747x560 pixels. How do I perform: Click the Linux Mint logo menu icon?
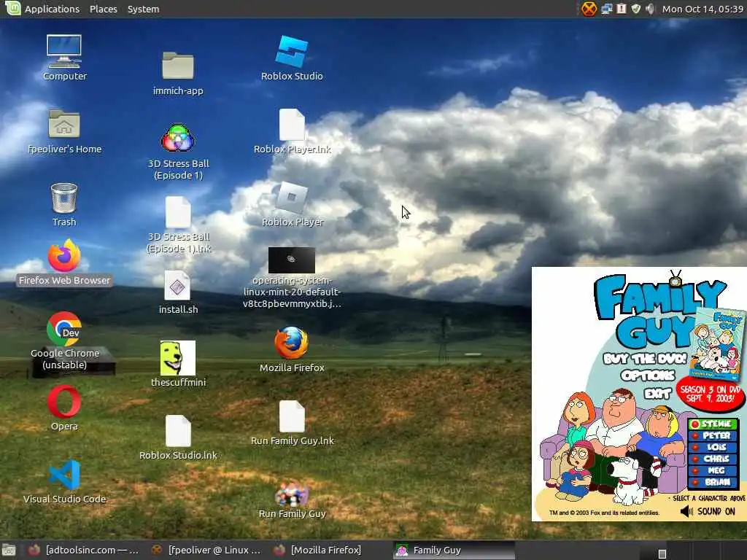pos(12,8)
